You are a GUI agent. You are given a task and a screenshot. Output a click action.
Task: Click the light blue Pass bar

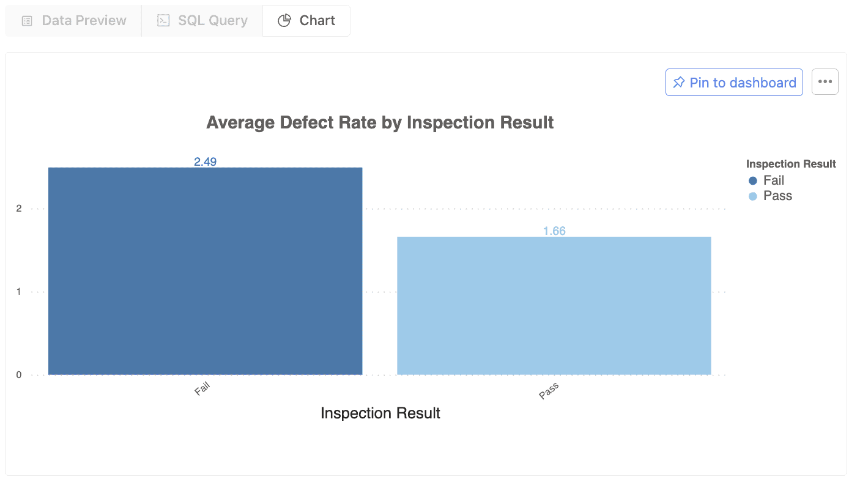point(554,305)
